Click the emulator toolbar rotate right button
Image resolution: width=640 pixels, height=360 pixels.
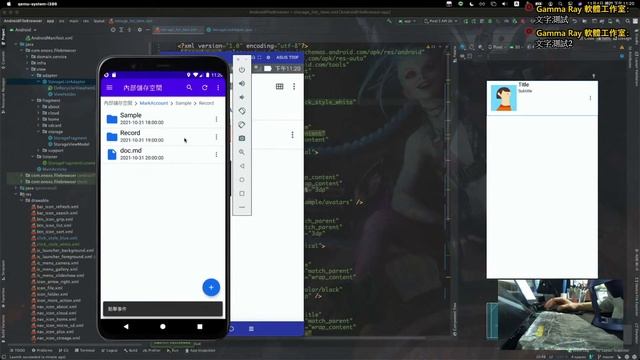[242, 125]
